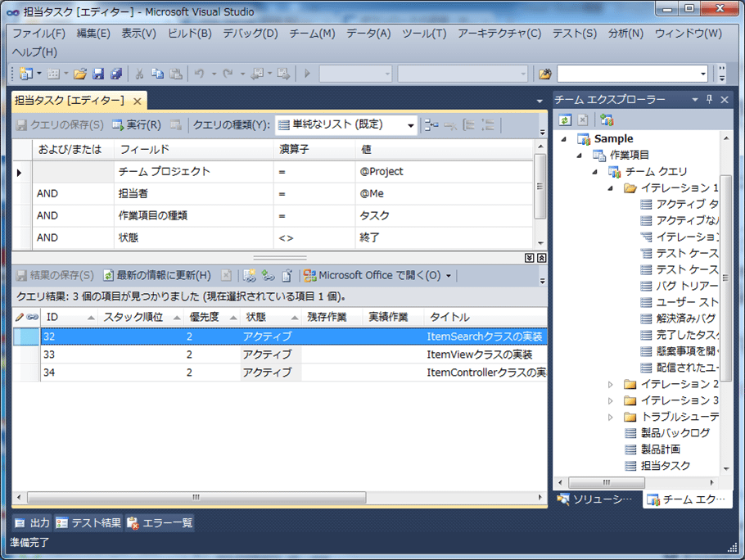Sort results by the ID column header
Screen dimensions: 745x560
click(x=70, y=318)
